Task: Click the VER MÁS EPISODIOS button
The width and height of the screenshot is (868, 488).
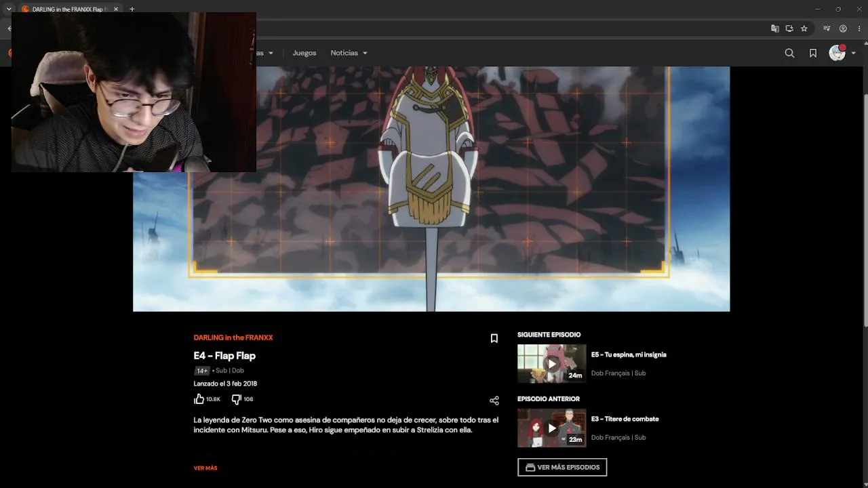Action: [x=562, y=467]
